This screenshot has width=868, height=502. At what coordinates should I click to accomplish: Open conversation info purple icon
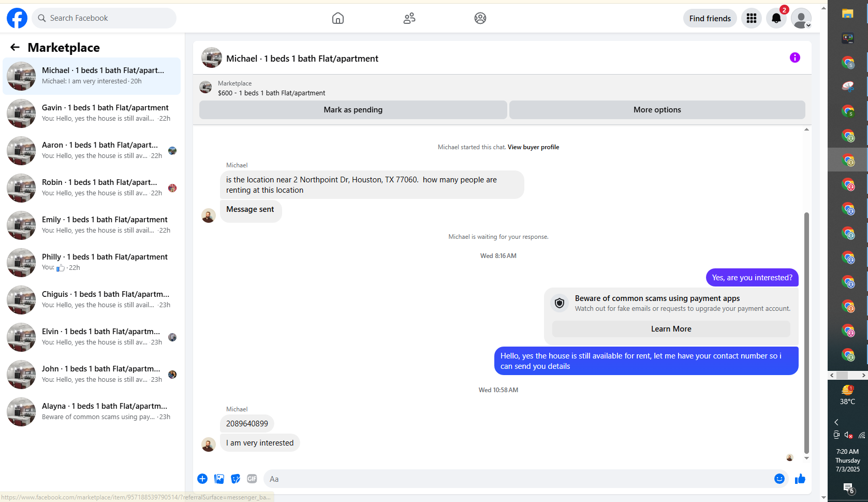click(795, 58)
